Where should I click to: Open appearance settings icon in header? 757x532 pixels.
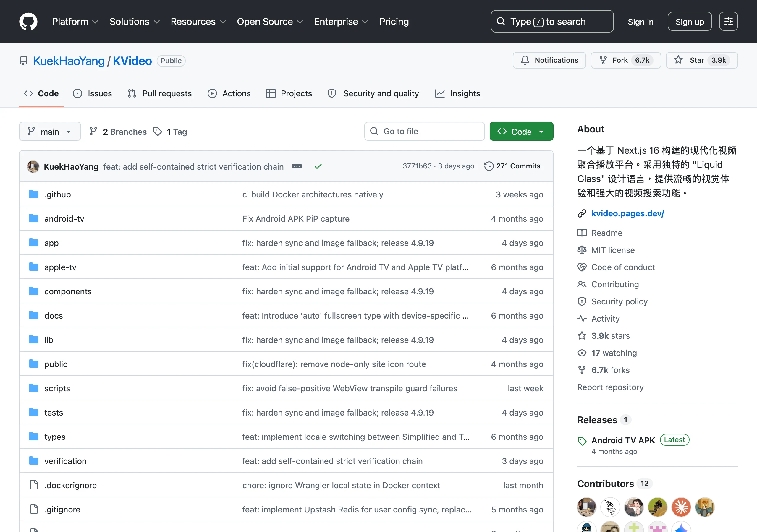tap(728, 21)
